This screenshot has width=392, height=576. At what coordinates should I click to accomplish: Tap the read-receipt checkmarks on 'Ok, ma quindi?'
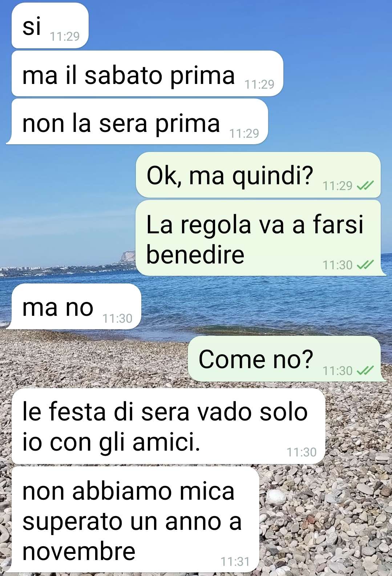tap(365, 186)
